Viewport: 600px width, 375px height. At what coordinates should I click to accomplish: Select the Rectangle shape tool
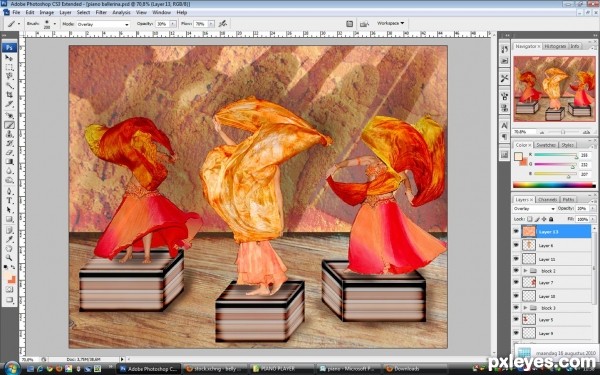(x=9, y=219)
